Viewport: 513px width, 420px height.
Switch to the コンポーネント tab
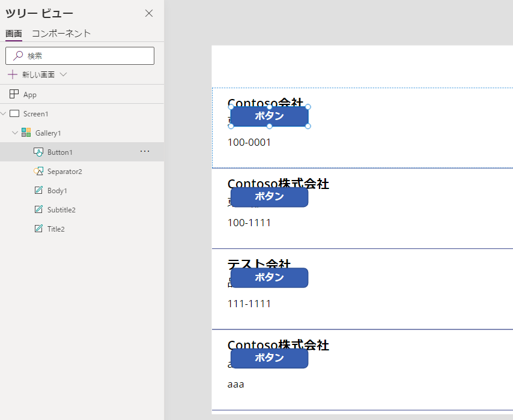(61, 34)
